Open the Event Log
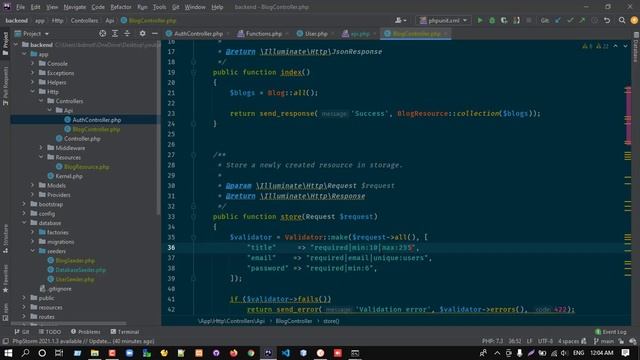The width and height of the screenshot is (640, 360). [x=611, y=332]
